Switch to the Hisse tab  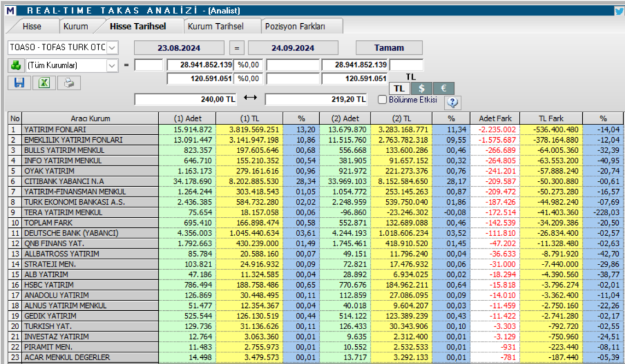(x=32, y=27)
